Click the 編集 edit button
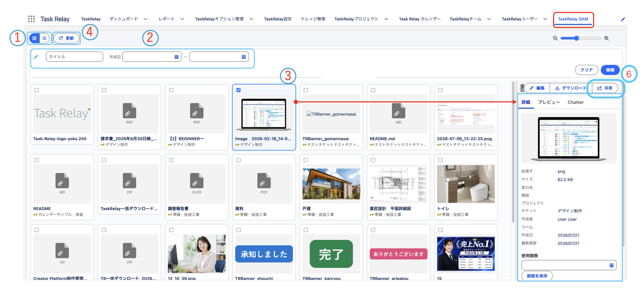 [537, 88]
